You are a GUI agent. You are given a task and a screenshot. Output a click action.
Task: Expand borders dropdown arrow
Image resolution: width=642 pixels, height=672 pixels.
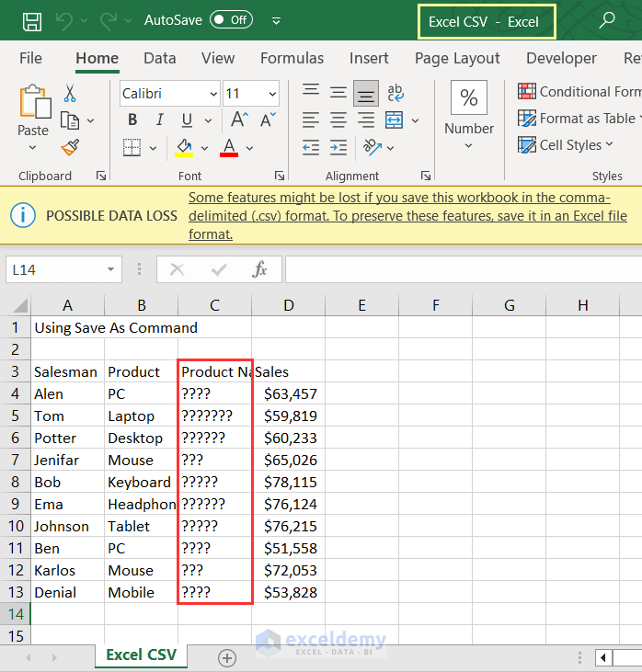(x=153, y=148)
